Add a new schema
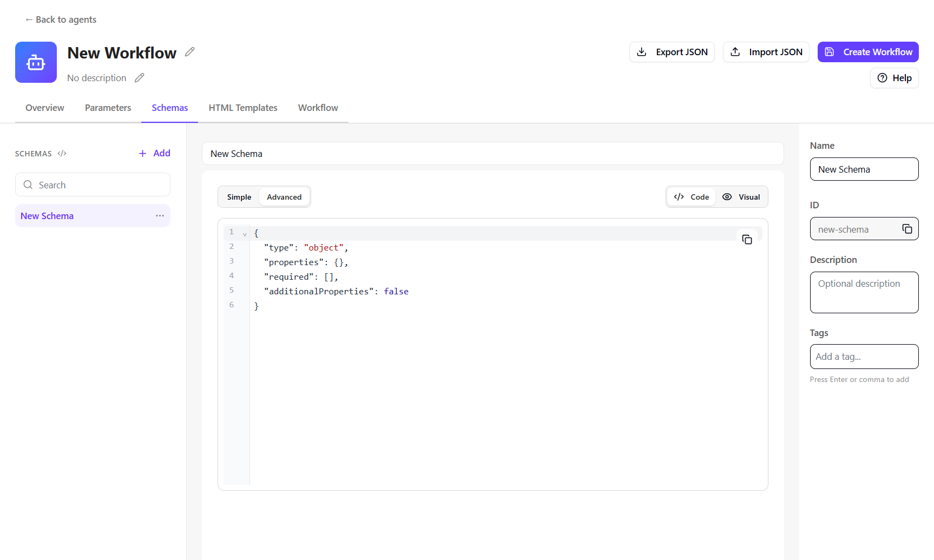Image resolution: width=934 pixels, height=560 pixels. (154, 153)
